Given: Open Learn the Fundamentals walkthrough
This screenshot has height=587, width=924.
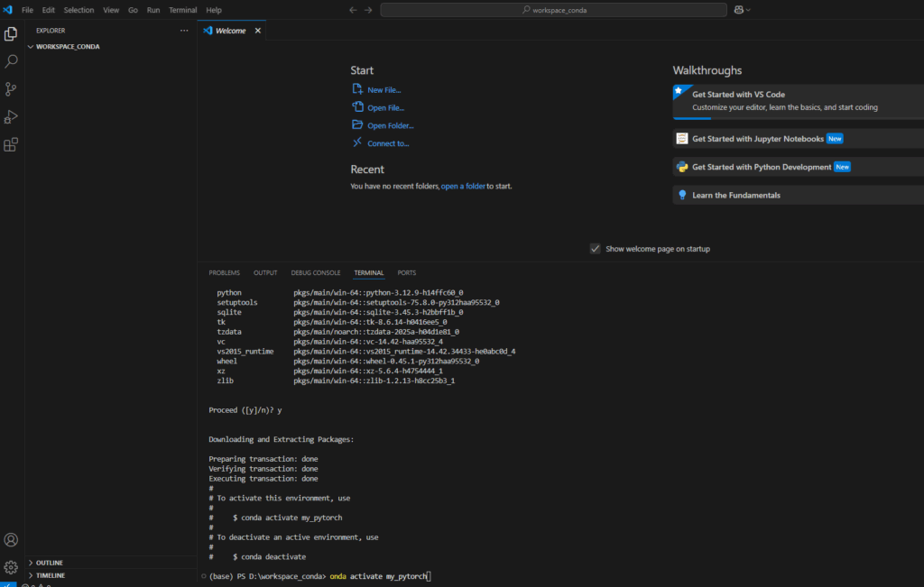Looking at the screenshot, I should 799,195.
